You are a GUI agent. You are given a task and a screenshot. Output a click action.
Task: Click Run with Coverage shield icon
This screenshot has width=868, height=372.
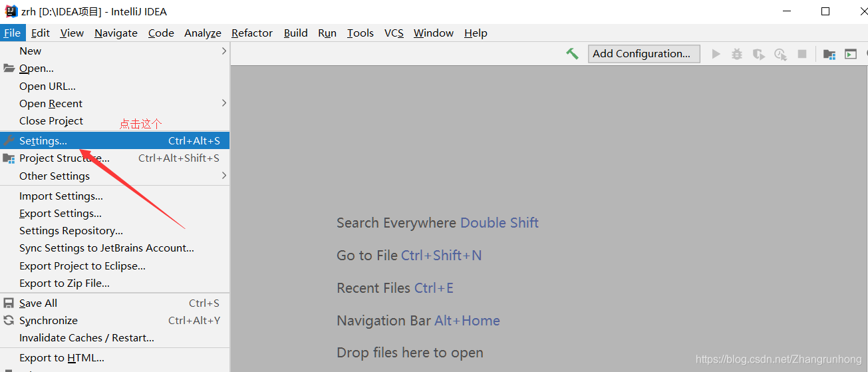[758, 54]
